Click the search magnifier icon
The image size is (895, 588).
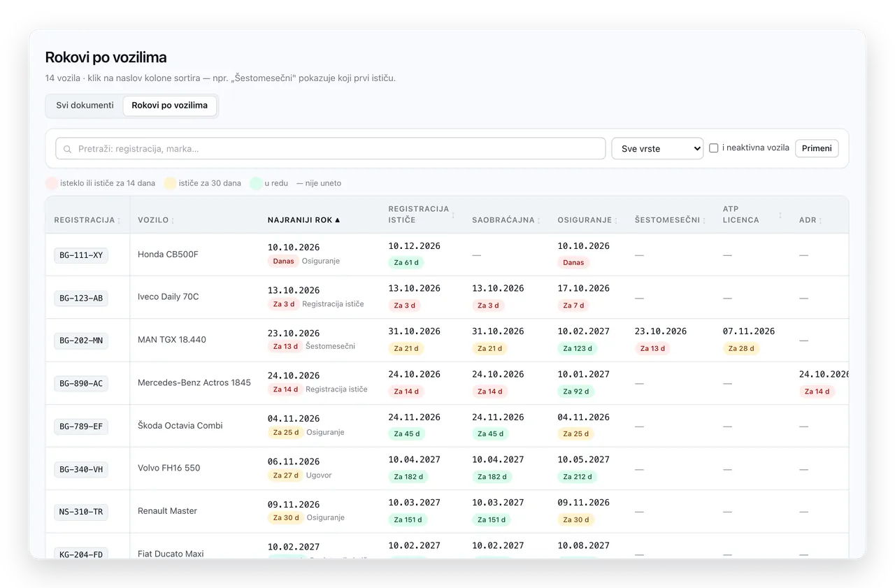[68, 149]
